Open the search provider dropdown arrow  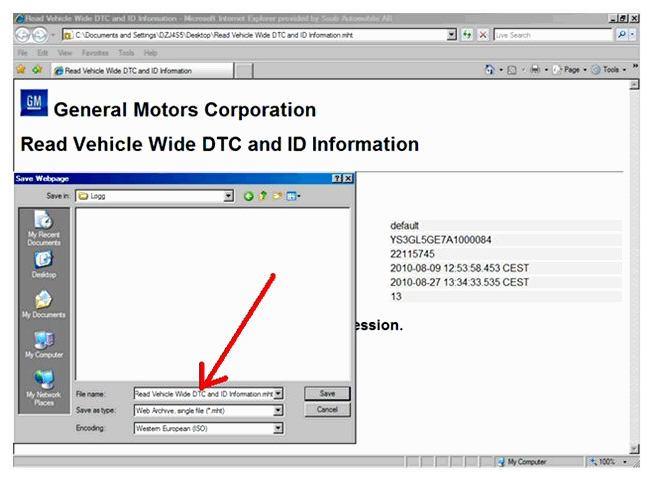[633, 35]
